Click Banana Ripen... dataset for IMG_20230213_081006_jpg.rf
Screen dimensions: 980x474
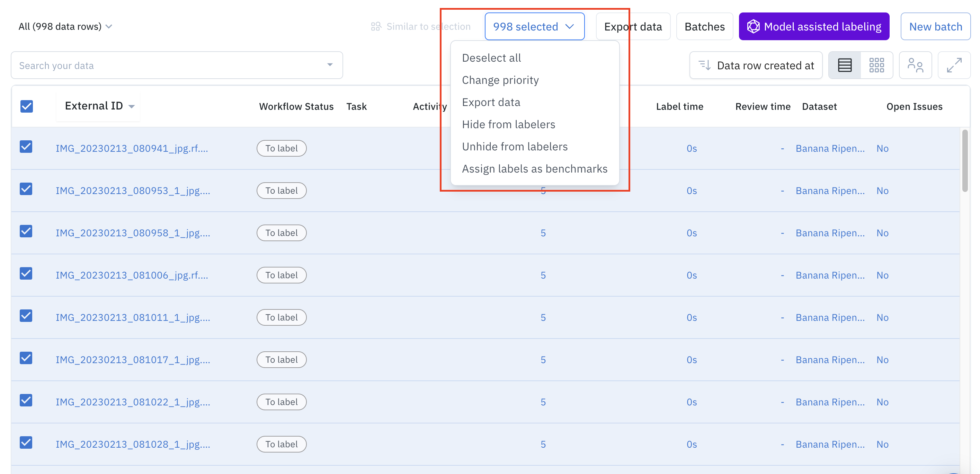pyautogui.click(x=830, y=275)
